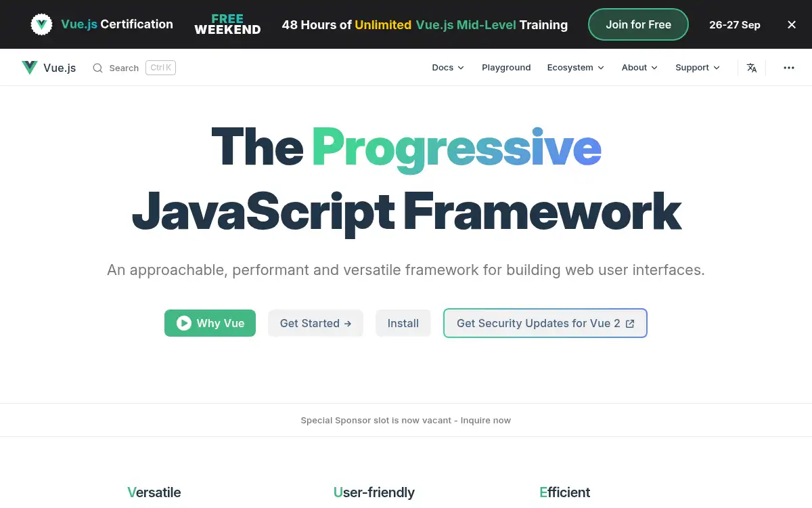Viewport: 812px width, 508px height.
Task: Click Get Security Updates for Vue 2
Action: 545,323
